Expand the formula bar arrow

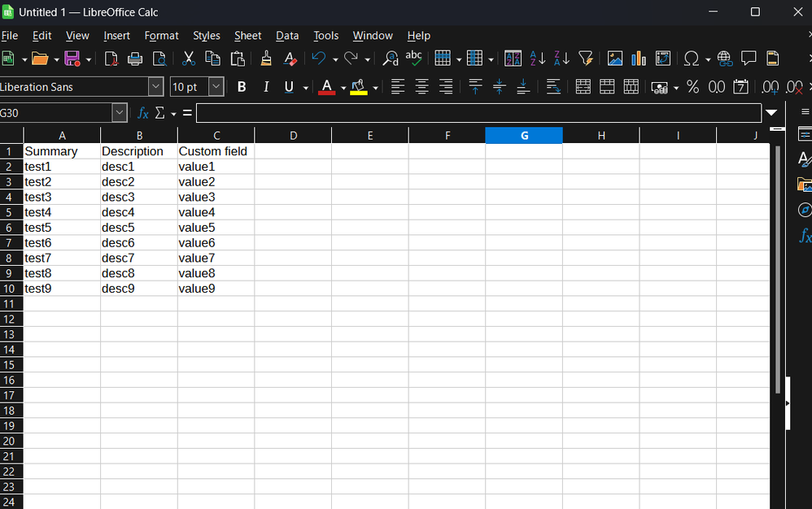tap(771, 113)
